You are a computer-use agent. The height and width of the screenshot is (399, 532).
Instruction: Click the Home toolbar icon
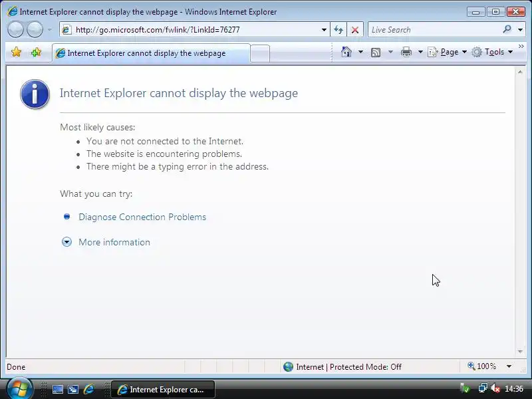coord(346,52)
